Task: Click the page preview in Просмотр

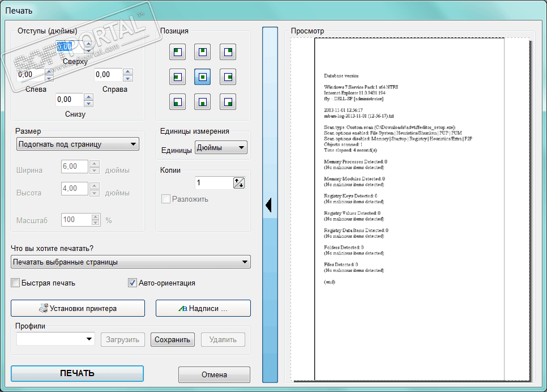Action: [409, 209]
